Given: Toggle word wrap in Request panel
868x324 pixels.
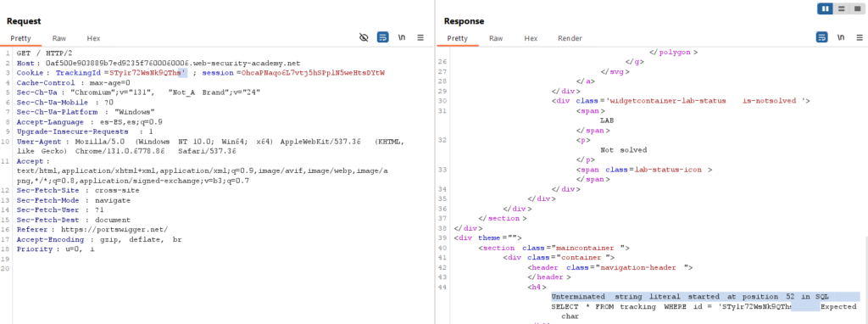Looking at the screenshot, I should point(382,37).
